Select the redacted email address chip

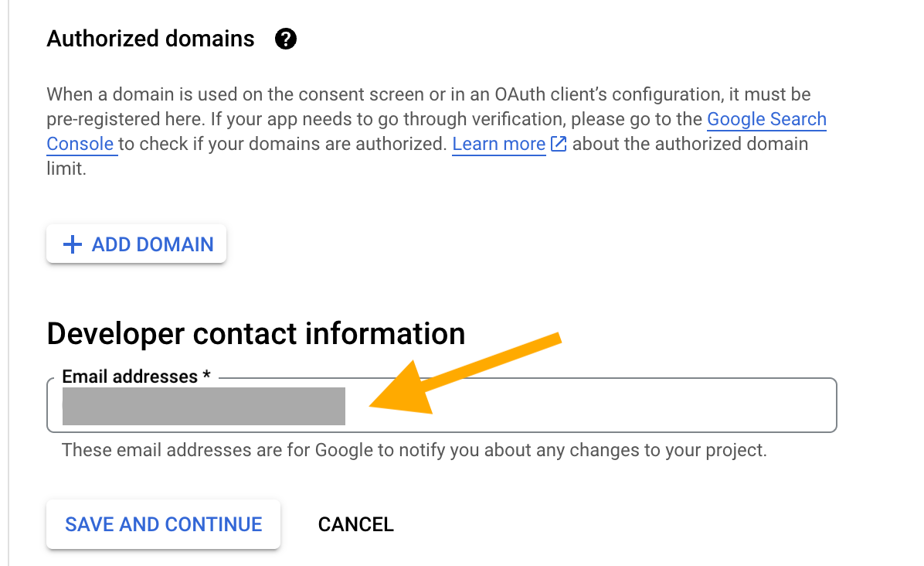[203, 405]
